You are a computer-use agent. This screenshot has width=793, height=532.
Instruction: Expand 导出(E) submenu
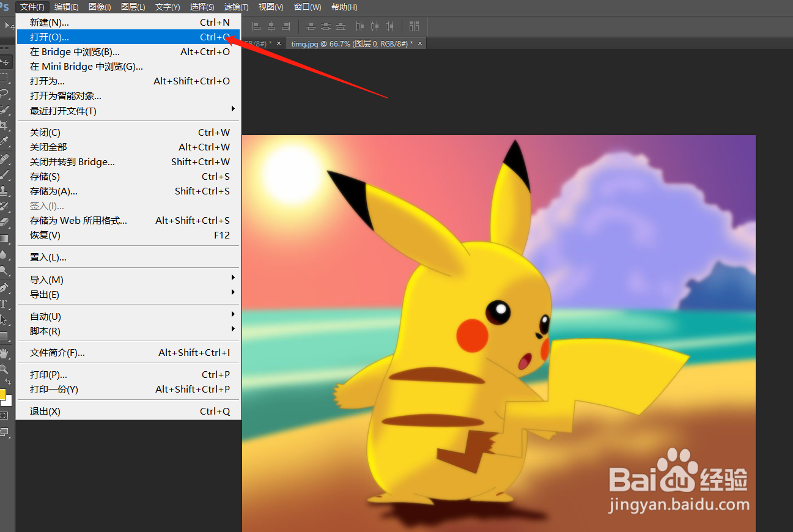point(129,294)
